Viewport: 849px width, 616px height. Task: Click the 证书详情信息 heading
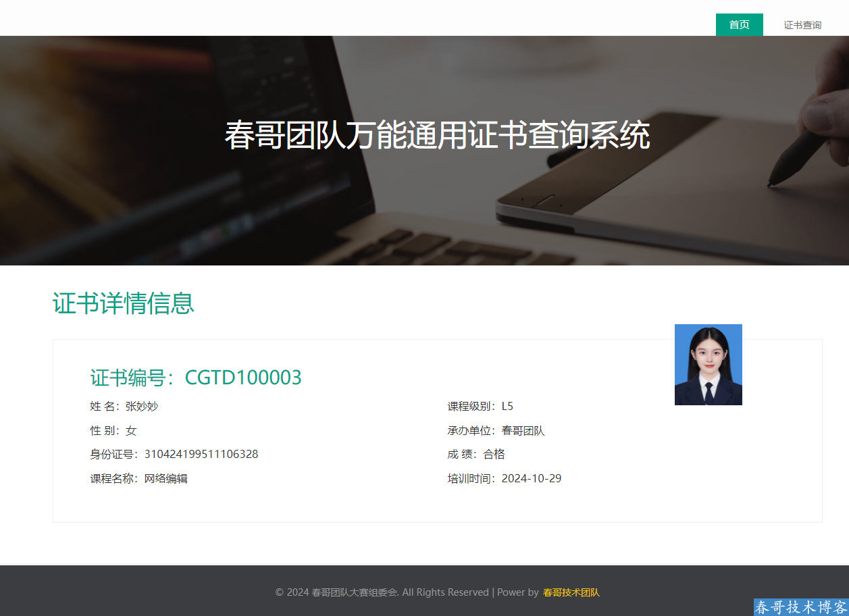[x=124, y=303]
